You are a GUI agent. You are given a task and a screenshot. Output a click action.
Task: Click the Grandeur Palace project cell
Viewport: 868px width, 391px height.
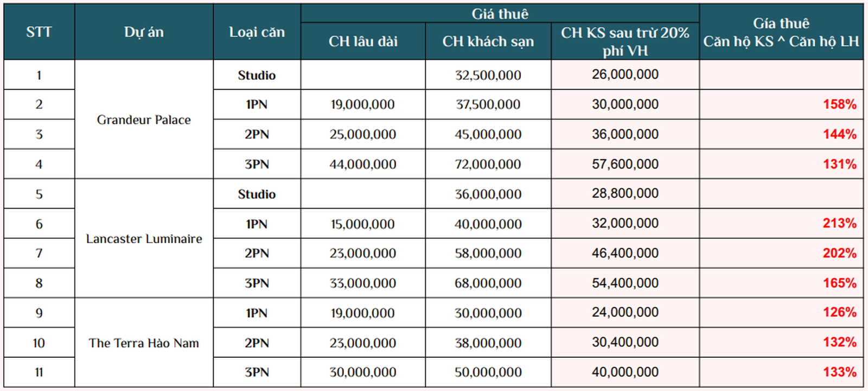pyautogui.click(x=144, y=119)
